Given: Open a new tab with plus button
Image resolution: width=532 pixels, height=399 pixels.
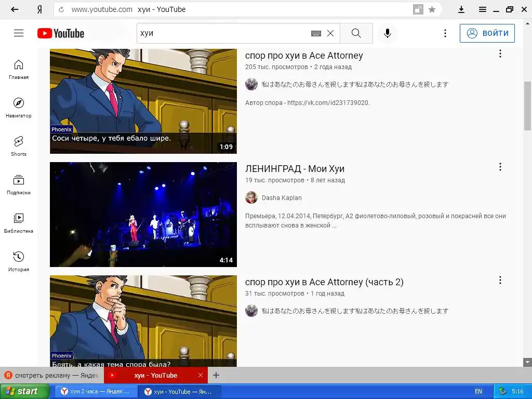Looking at the screenshot, I should pos(216,375).
